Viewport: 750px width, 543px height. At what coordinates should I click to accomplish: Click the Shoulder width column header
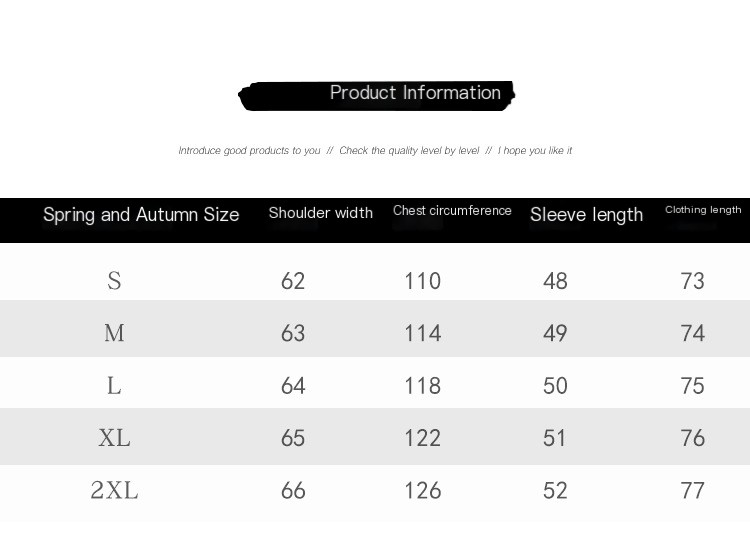click(x=320, y=213)
